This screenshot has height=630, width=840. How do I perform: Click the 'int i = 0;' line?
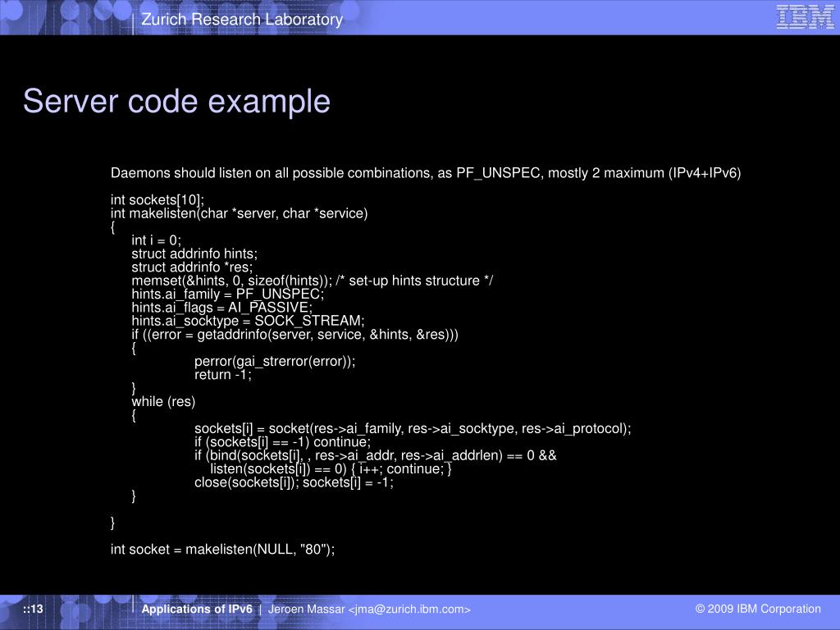click(157, 240)
